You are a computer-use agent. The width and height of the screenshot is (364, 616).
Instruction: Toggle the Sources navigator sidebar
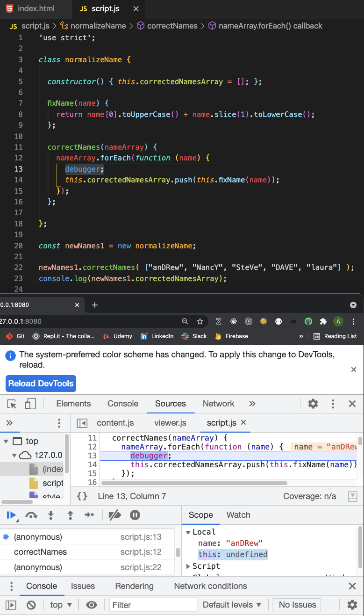point(82,423)
